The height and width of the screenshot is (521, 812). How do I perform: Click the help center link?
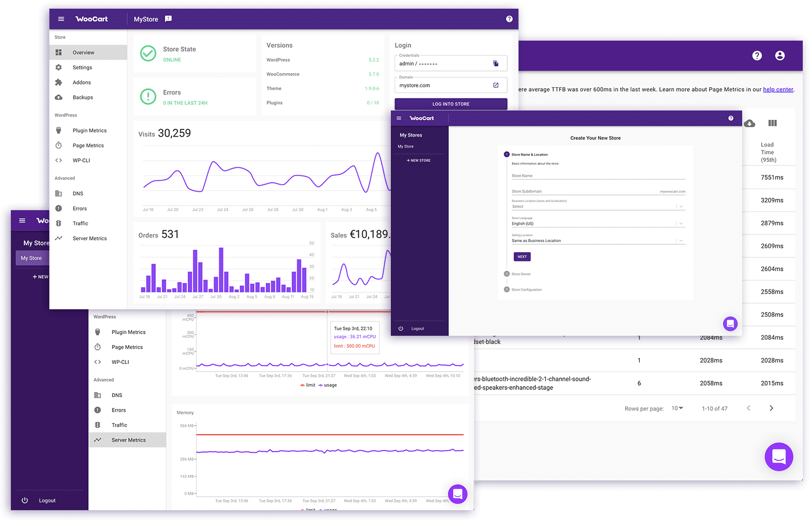[778, 89]
